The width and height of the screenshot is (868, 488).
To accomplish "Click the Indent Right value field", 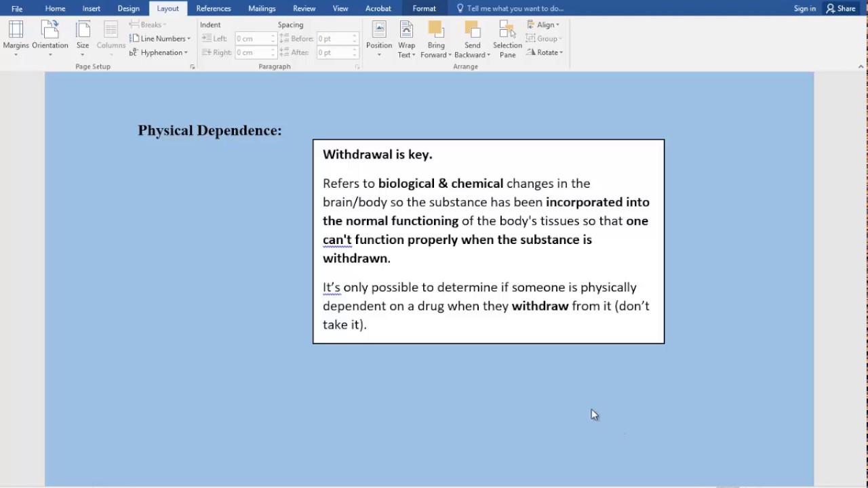I will click(x=252, y=52).
